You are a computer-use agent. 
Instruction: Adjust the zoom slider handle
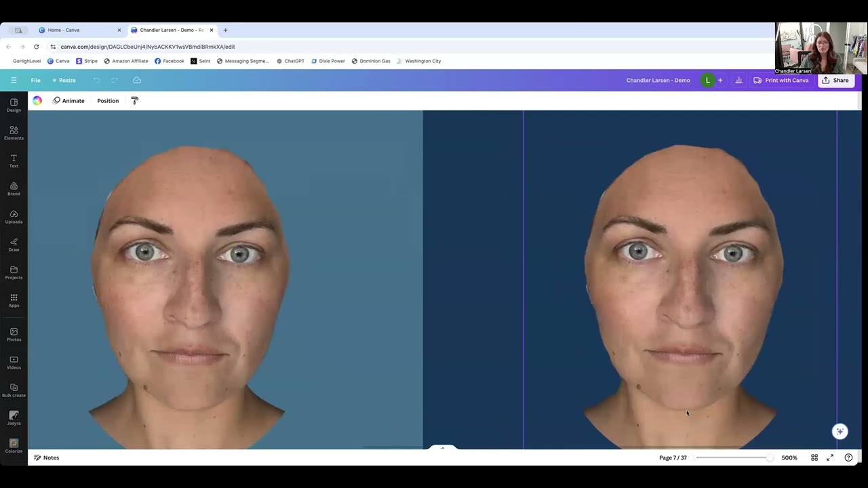770,457
